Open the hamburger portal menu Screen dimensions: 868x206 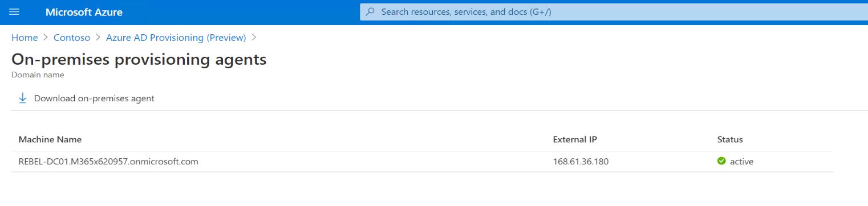click(15, 12)
